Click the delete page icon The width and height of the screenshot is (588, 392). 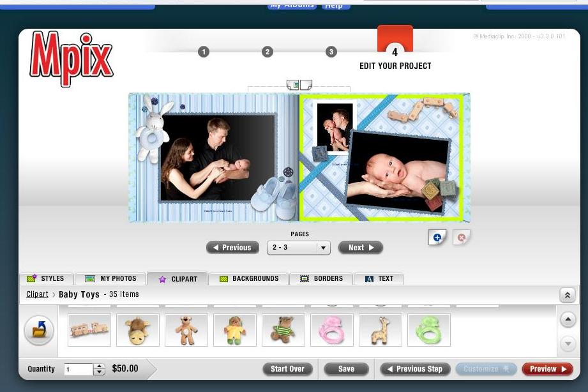[461, 237]
